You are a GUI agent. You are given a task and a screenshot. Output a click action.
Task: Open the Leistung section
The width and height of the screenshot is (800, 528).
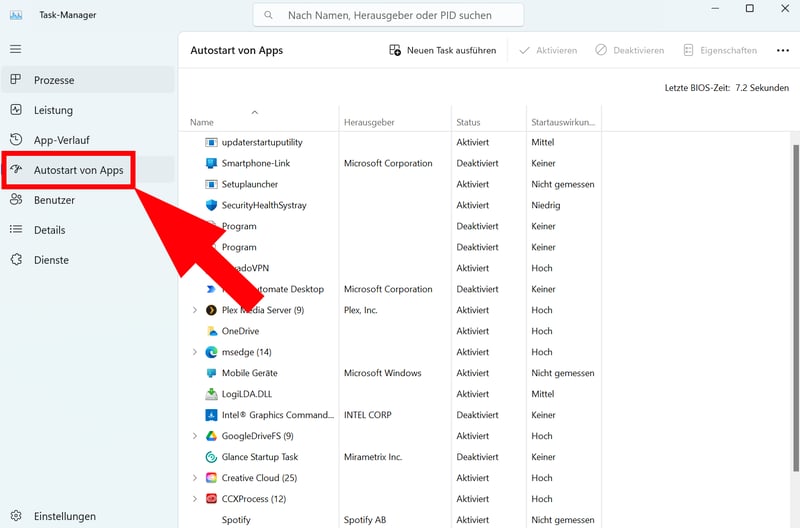[53, 110]
